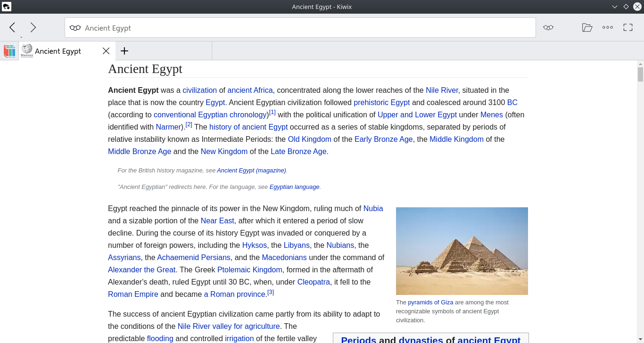Close the Ancient Egypt tab
The width and height of the screenshot is (644, 343).
[x=106, y=51]
